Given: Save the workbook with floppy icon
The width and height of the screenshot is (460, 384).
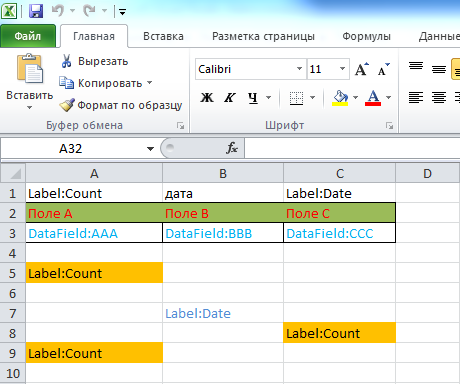Looking at the screenshot, I should click(36, 11).
